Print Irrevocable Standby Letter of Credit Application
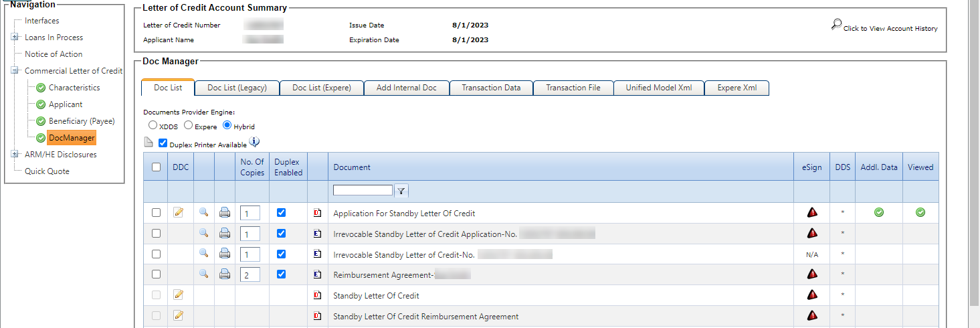This screenshot has height=328, width=980. point(225,234)
